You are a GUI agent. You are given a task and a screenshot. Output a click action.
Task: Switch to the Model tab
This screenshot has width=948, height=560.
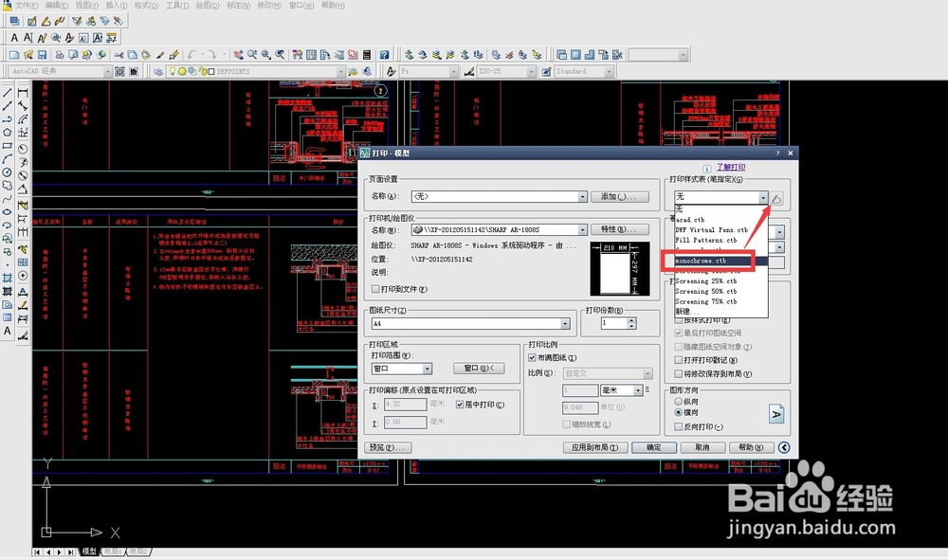pyautogui.click(x=89, y=551)
